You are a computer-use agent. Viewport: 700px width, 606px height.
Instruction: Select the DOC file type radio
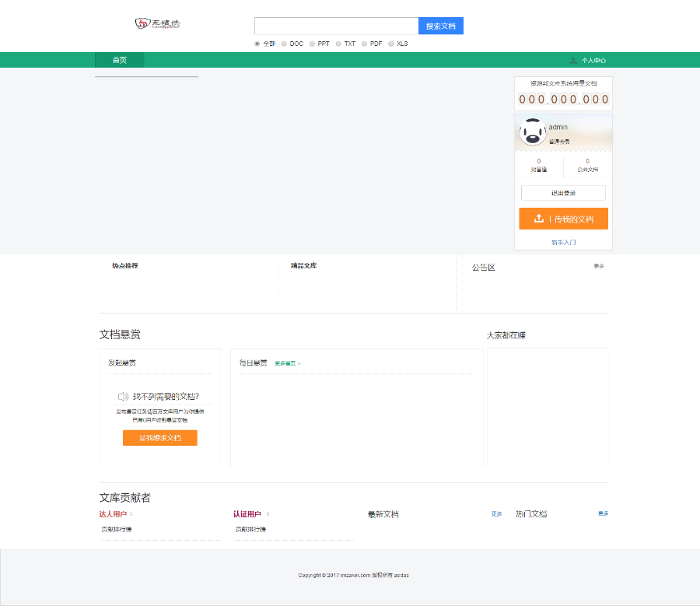284,44
